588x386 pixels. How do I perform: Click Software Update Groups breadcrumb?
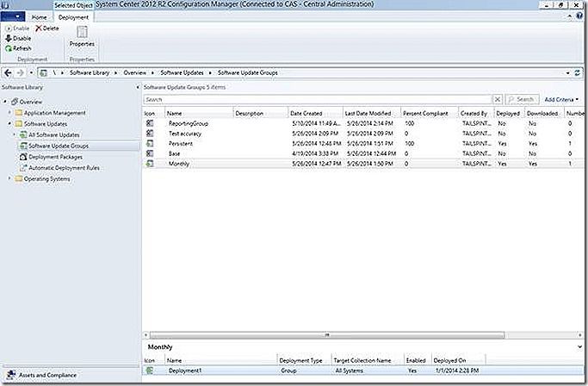pos(247,73)
